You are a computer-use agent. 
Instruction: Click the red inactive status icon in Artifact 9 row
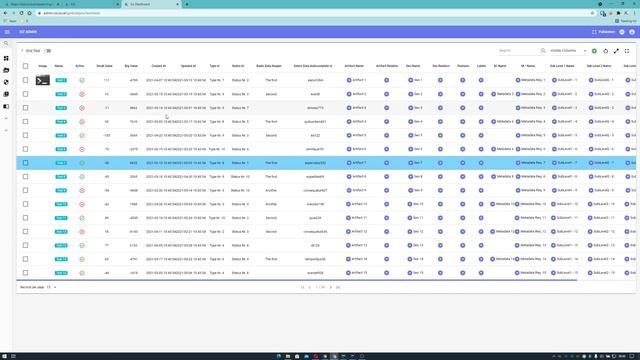82,191
